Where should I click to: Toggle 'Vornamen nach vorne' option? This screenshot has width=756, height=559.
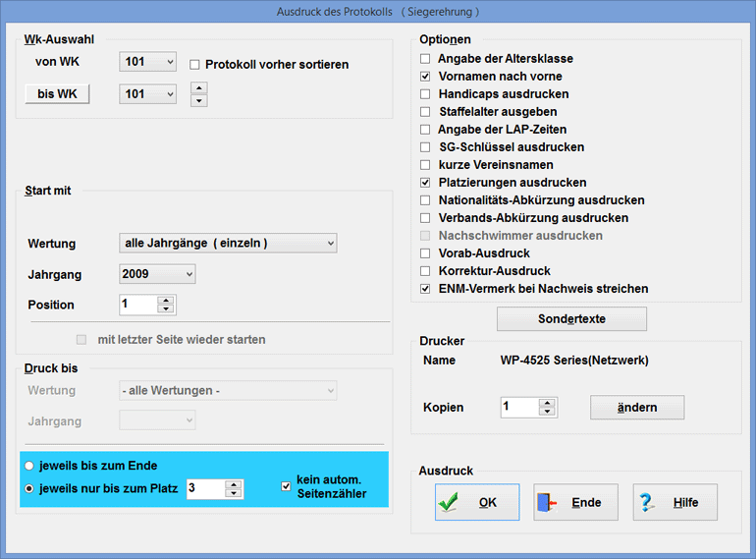(425, 77)
